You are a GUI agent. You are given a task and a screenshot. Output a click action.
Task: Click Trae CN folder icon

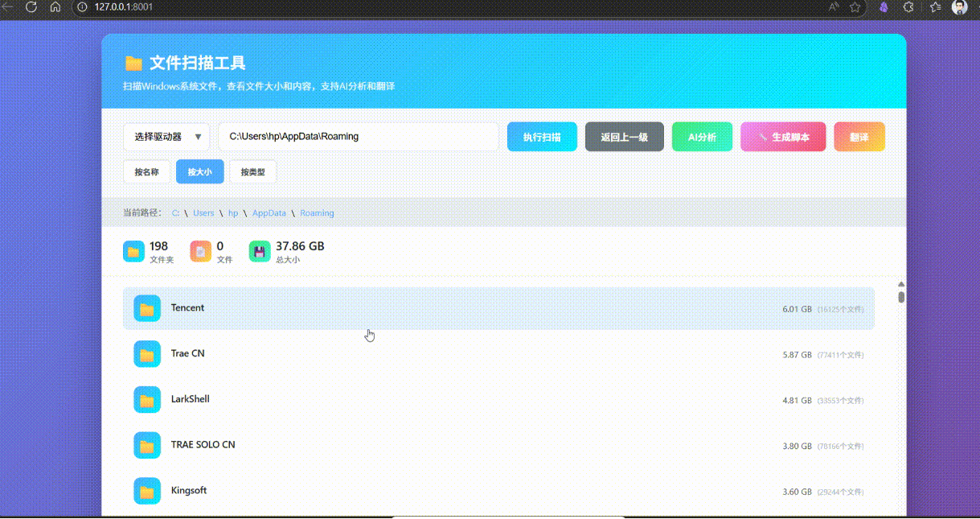coord(147,354)
